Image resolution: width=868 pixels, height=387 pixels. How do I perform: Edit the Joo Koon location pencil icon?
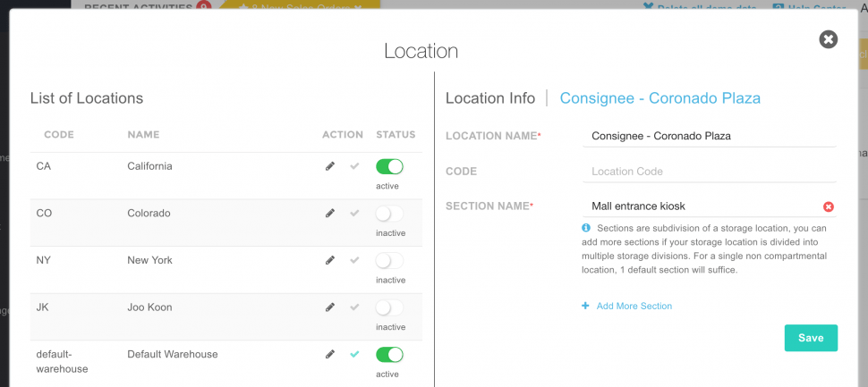click(x=330, y=307)
